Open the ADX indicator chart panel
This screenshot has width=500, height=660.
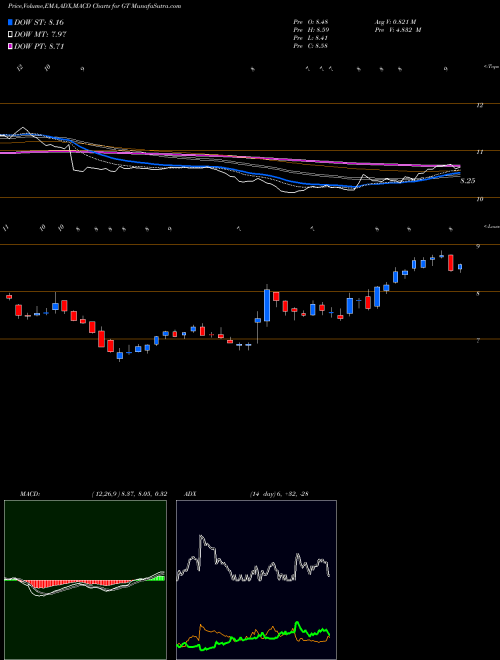pos(256,580)
